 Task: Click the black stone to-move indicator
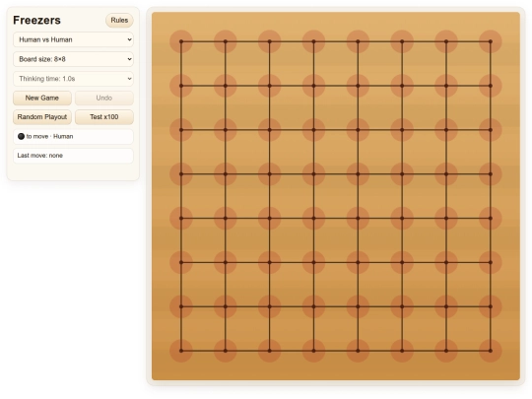click(21, 136)
